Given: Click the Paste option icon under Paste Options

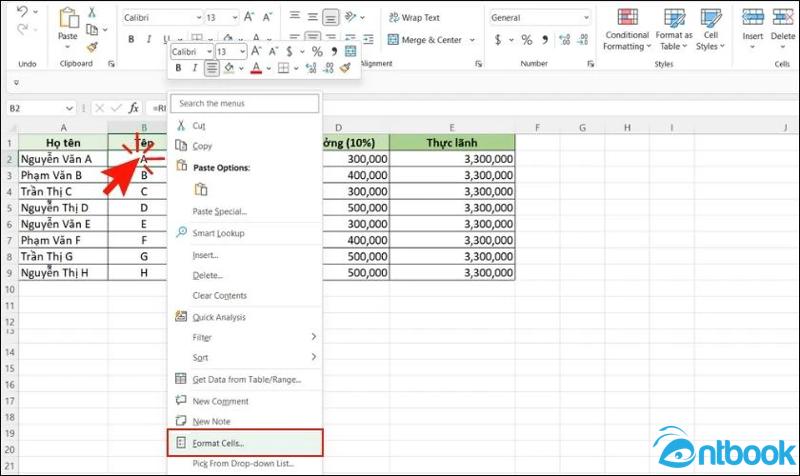Looking at the screenshot, I should coord(201,189).
